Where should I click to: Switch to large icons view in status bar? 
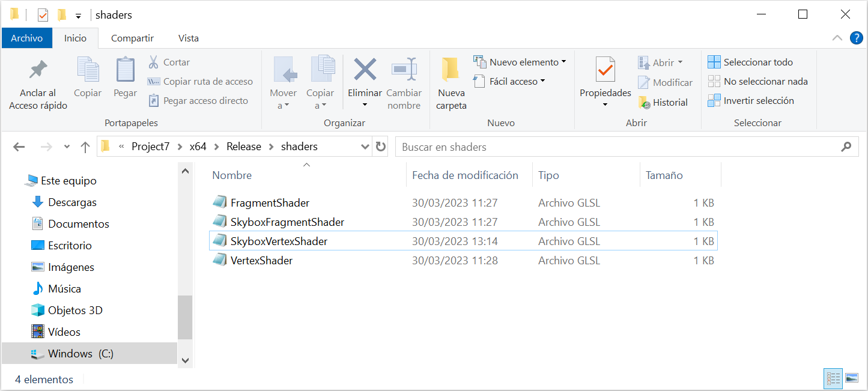(851, 378)
